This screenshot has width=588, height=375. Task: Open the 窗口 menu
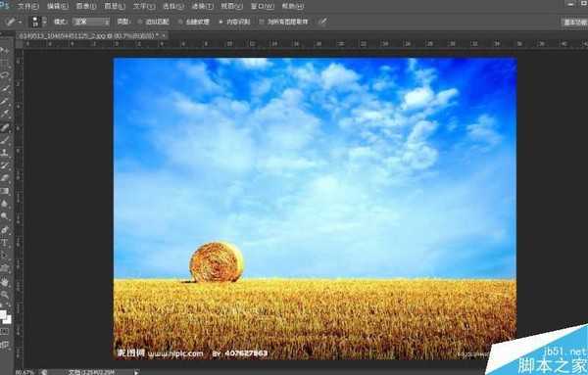(262, 7)
